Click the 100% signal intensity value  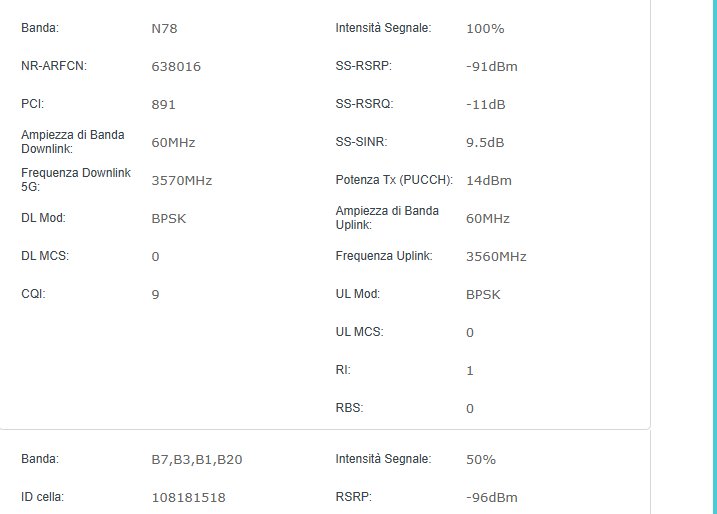[485, 29]
